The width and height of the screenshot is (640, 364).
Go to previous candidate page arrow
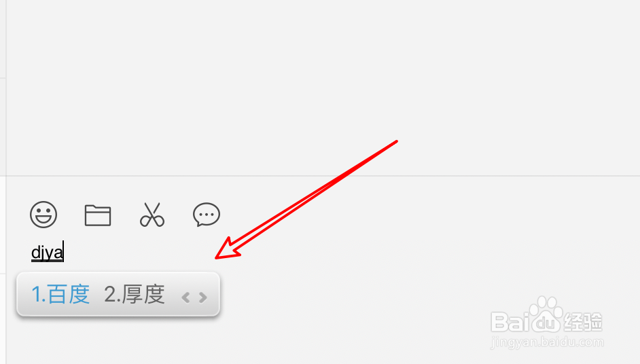tap(185, 297)
